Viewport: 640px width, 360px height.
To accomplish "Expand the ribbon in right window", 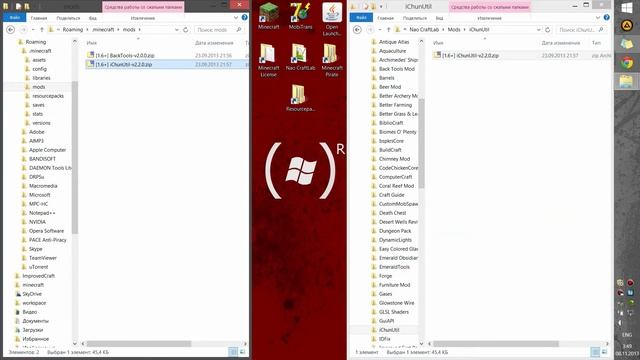I will pos(598,18).
